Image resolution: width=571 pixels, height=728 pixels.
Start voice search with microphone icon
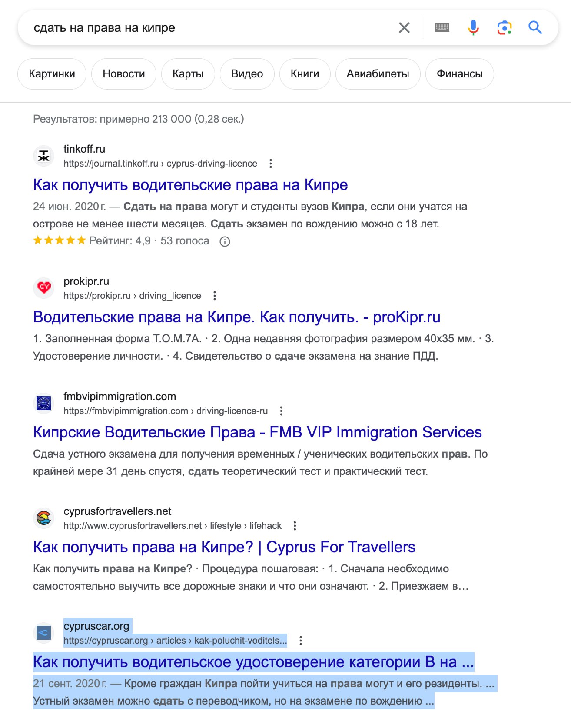point(473,28)
